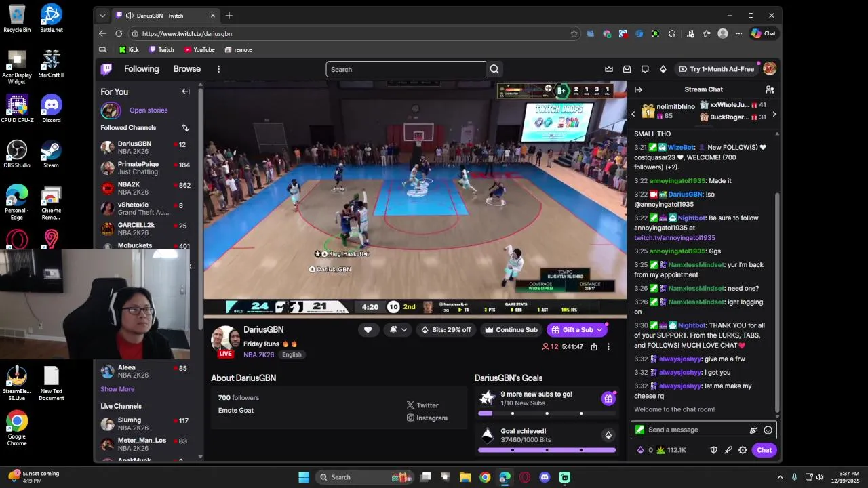Open the emote picker smiley icon
Screen dimensions: 868x488
pos(768,430)
